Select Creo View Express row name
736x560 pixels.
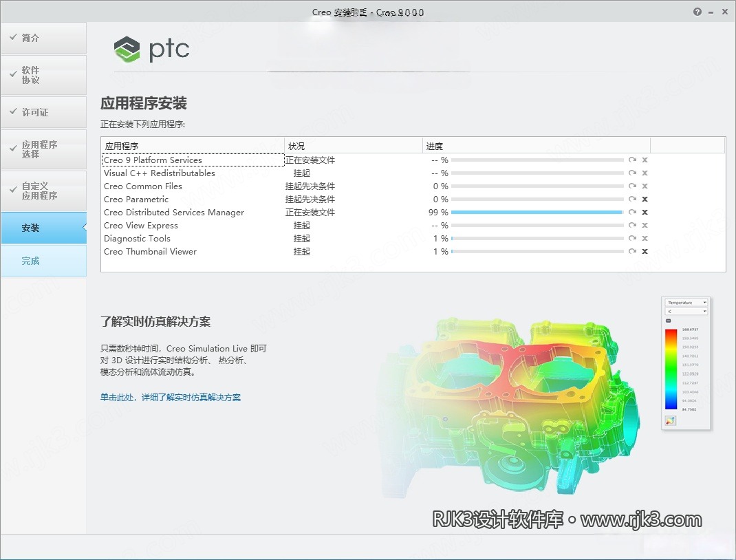(x=141, y=226)
